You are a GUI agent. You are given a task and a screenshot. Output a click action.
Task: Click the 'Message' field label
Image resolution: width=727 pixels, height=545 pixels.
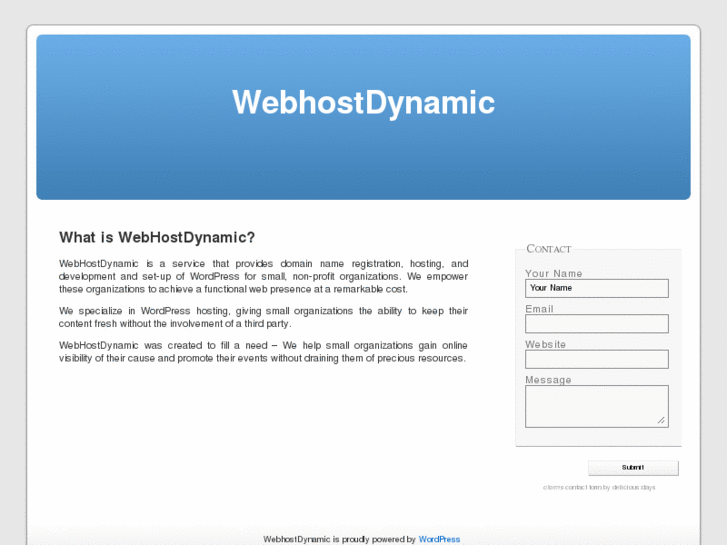[x=548, y=380]
